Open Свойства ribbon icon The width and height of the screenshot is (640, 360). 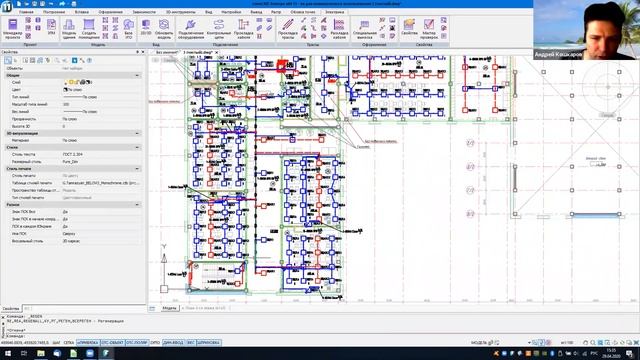pyautogui.click(x=409, y=27)
